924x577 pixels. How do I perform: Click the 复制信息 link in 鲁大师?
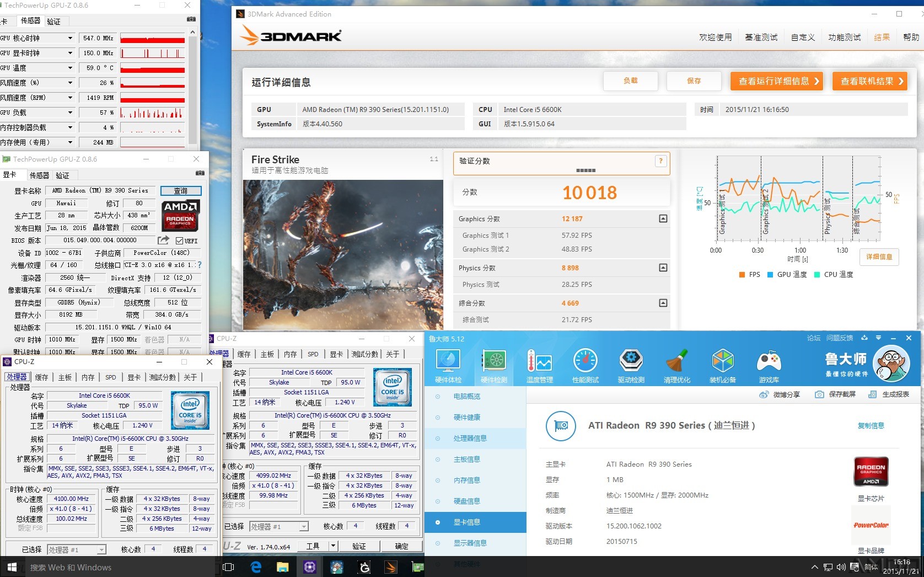coord(871,426)
